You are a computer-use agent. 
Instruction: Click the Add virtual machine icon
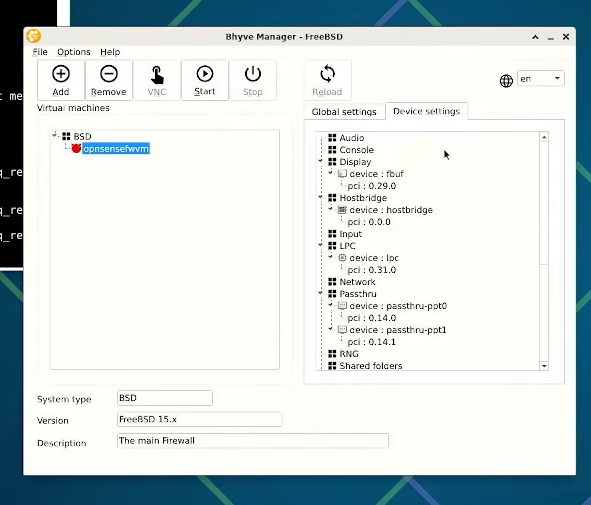[61, 74]
